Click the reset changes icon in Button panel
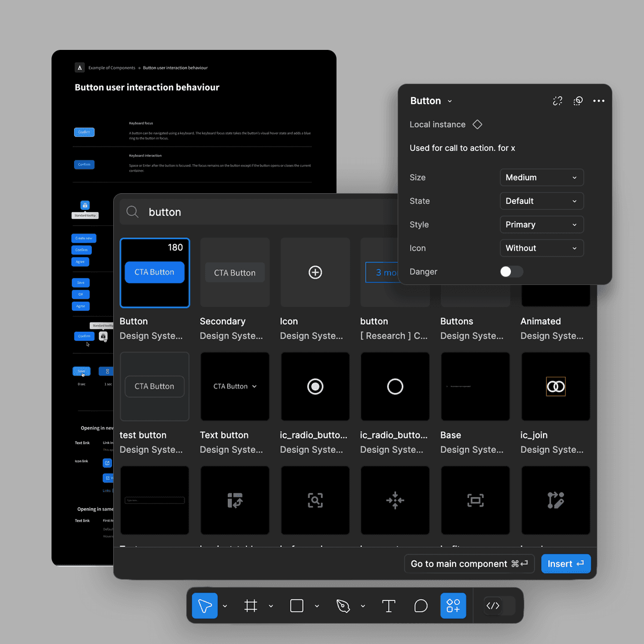The image size is (644, 644). click(x=578, y=101)
